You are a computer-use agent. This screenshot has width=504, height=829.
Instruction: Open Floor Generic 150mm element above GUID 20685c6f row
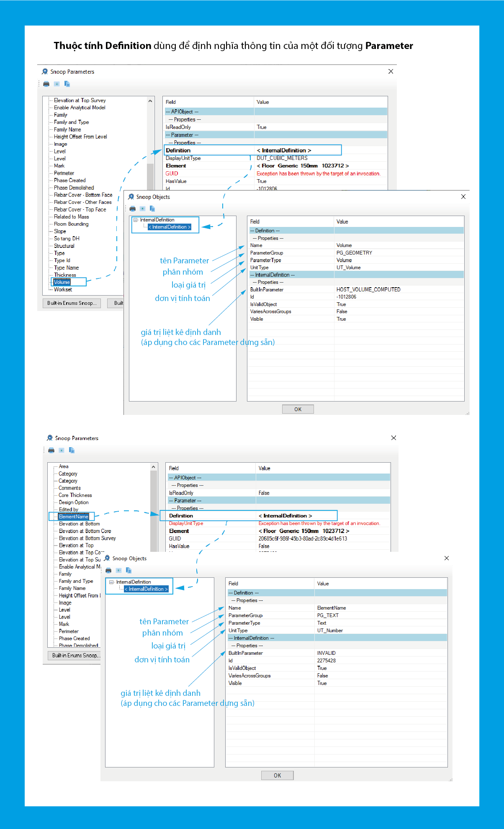304,531
